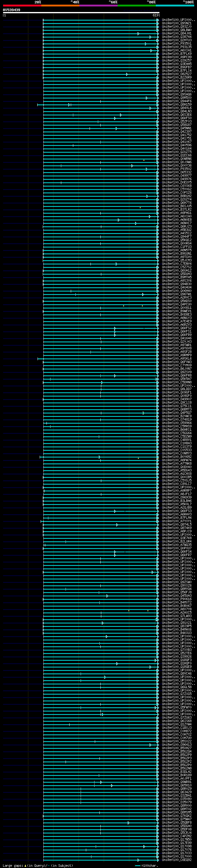Click the orange ~40% identity legend segment
Screen dimensions: 197x868
click(x=60, y=6)
